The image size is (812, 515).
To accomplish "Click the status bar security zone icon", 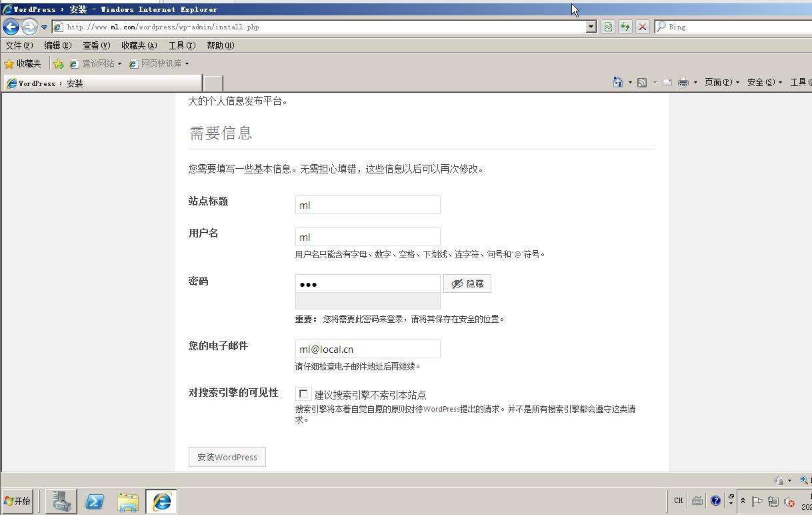I will (x=779, y=480).
